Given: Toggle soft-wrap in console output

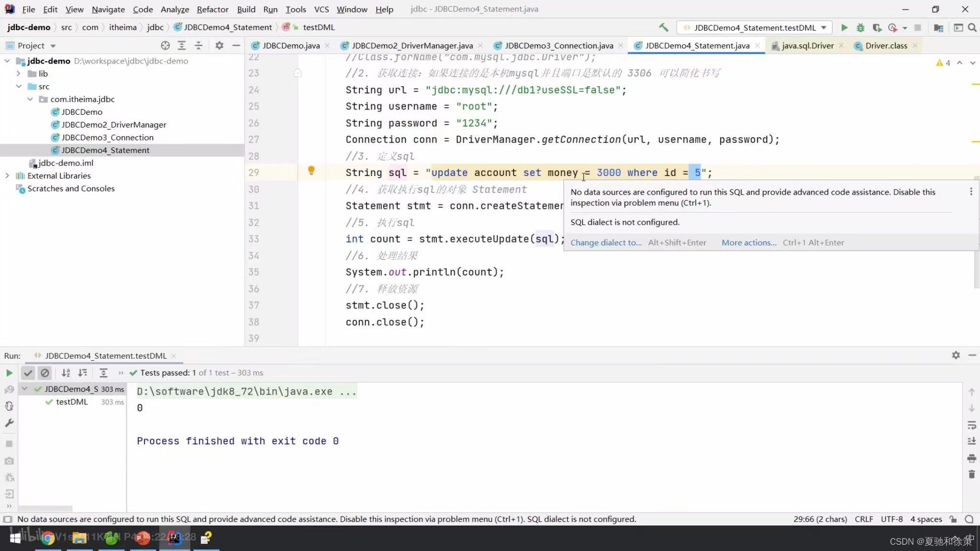Looking at the screenshot, I should [971, 425].
